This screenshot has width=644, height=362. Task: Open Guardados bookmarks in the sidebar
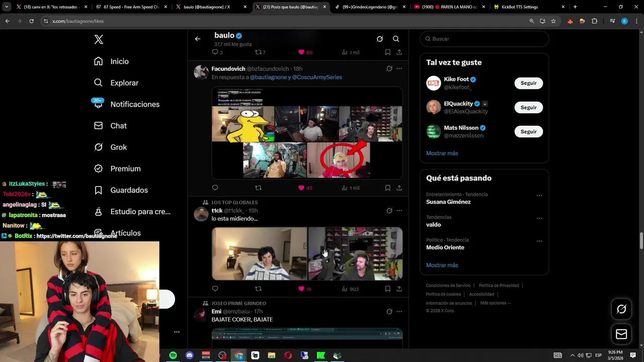tap(121, 190)
